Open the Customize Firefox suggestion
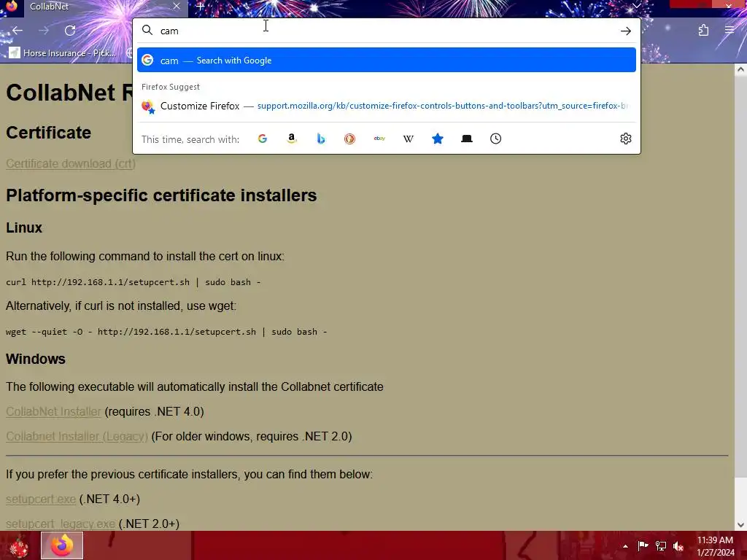The image size is (747, 560). pos(387,106)
